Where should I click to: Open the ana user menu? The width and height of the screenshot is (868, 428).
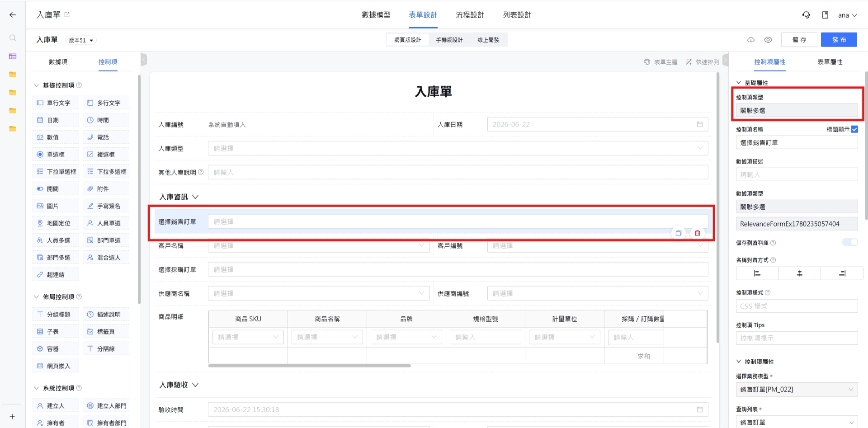point(848,15)
